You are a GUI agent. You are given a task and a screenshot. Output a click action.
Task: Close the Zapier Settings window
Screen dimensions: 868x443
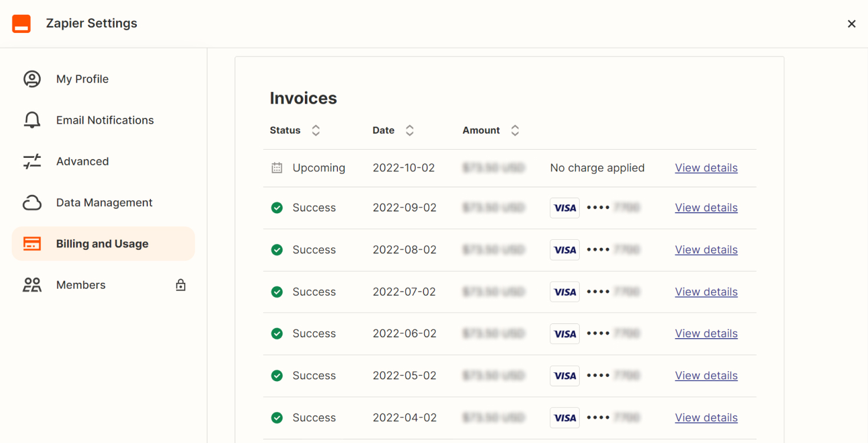click(x=851, y=24)
